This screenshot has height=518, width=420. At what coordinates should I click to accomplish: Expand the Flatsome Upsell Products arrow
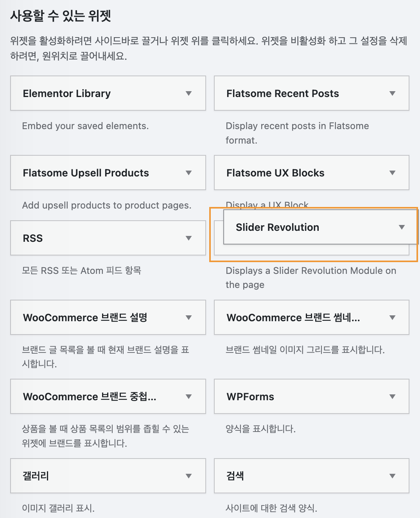tap(189, 173)
